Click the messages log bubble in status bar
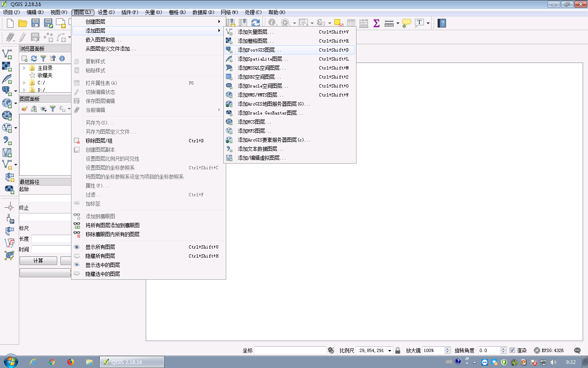This screenshot has width=588, height=368. pos(577,350)
